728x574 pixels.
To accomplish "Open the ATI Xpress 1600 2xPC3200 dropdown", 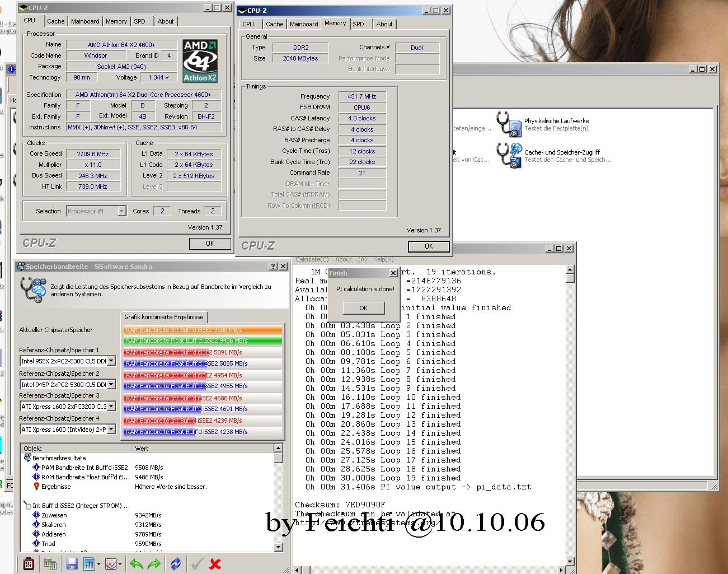I will point(111,407).
